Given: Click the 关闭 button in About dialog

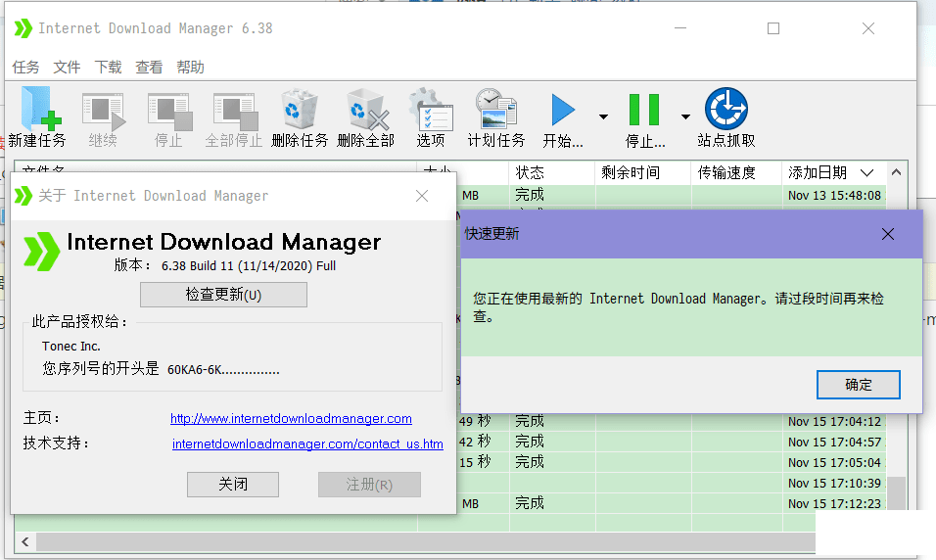Looking at the screenshot, I should coord(233,485).
